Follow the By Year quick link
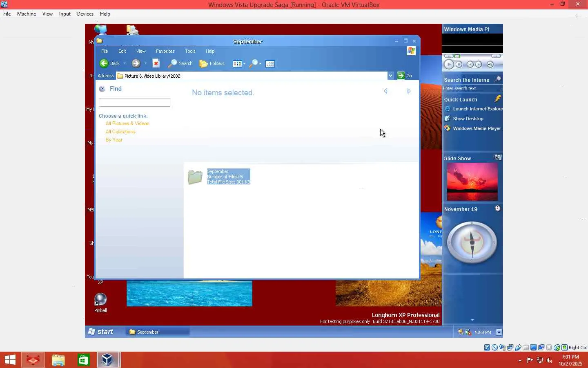The image size is (588, 368). (114, 140)
